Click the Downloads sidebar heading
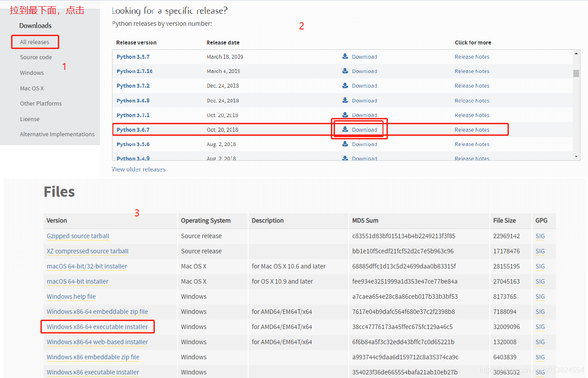Screen dimensions: 588x378 click(x=36, y=26)
